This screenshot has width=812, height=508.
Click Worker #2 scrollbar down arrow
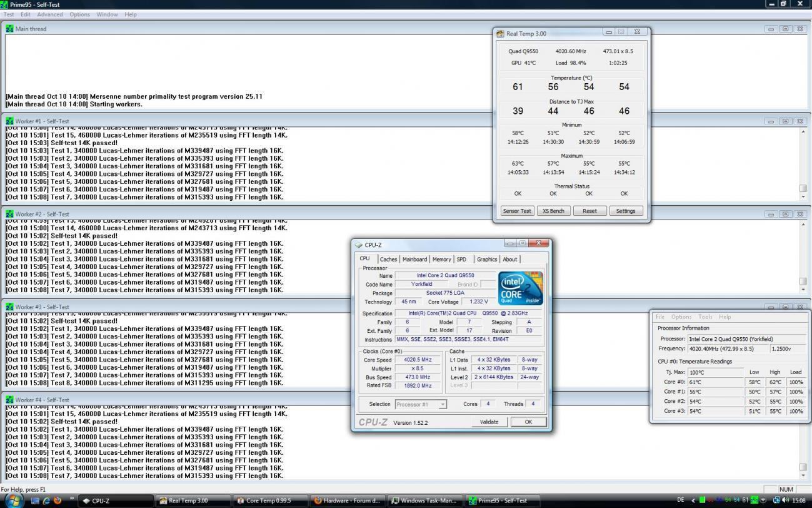pos(803,290)
